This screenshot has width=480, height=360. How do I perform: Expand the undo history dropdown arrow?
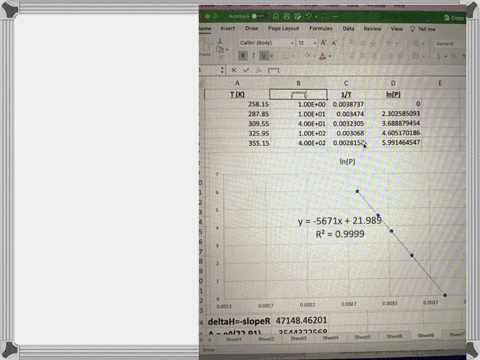click(x=316, y=16)
